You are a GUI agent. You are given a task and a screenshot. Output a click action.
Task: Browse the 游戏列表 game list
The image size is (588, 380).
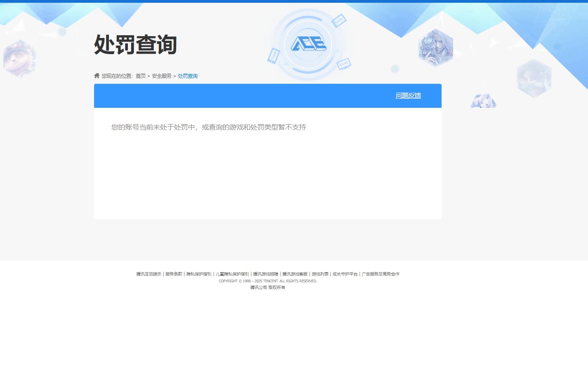(x=320, y=274)
